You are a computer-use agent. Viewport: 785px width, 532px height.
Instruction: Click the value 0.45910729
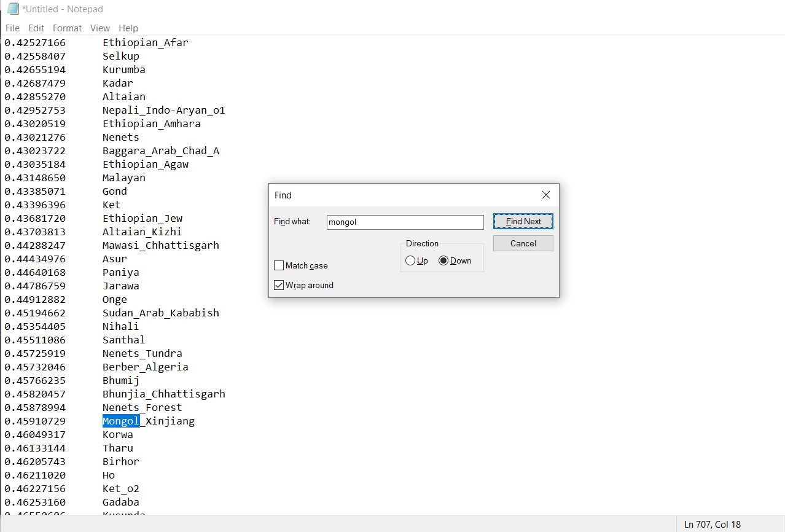[35, 421]
